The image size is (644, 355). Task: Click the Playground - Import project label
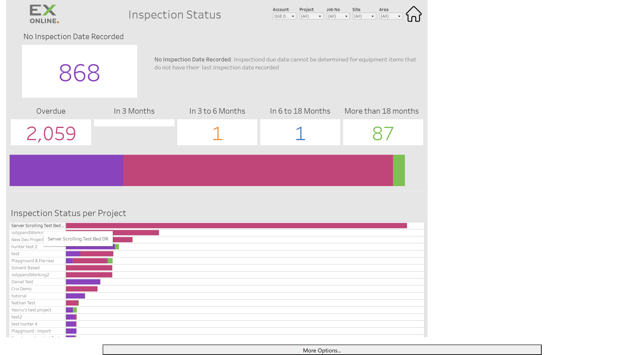tap(31, 331)
